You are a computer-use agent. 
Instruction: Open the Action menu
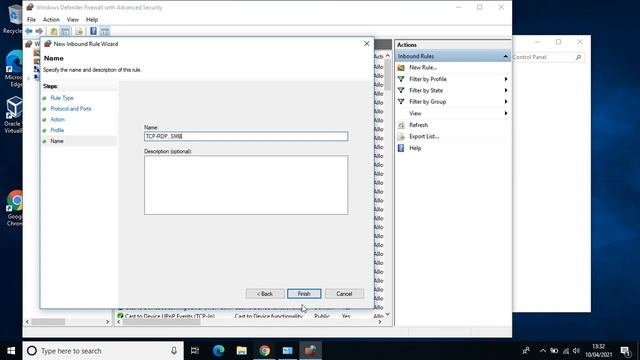click(51, 20)
